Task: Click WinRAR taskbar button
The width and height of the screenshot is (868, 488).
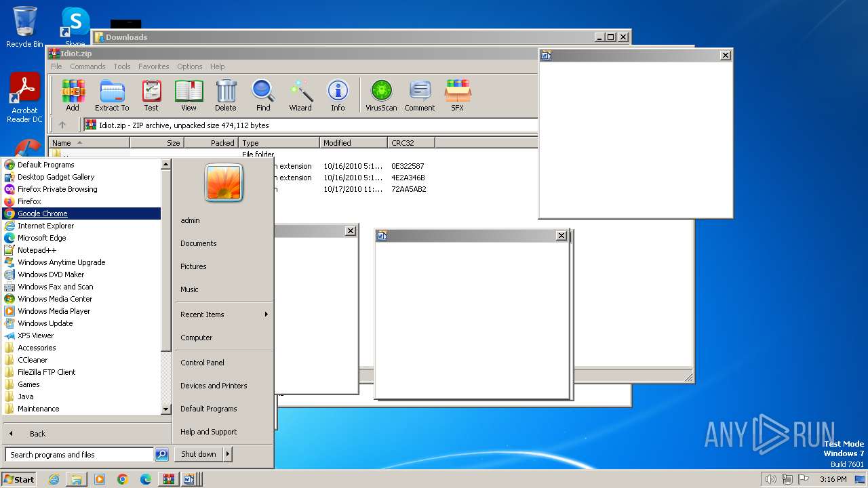Action: pos(168,479)
